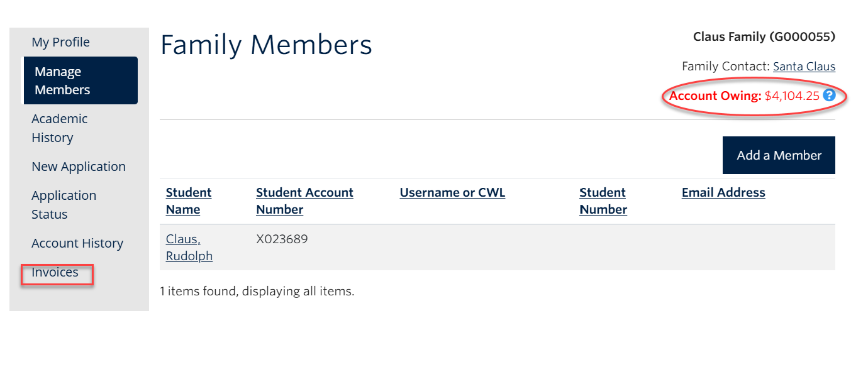The width and height of the screenshot is (868, 367).
Task: Sort the list by Username or CWL
Action: click(452, 192)
